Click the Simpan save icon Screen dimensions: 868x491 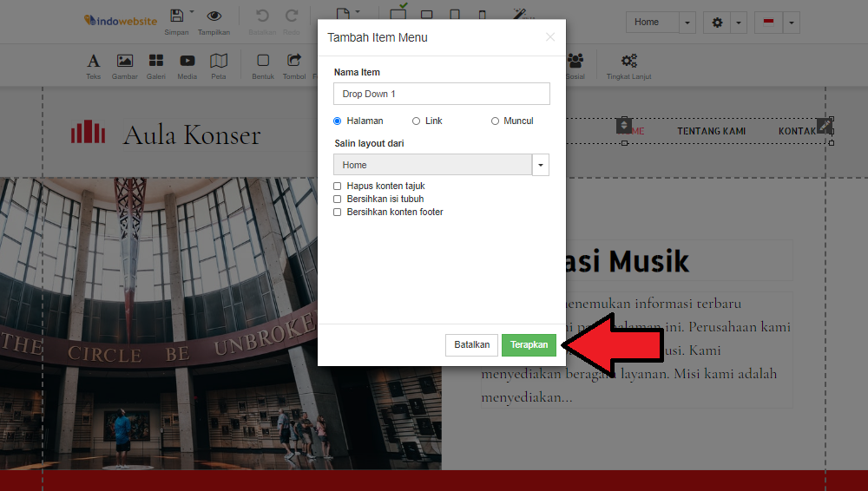point(176,16)
